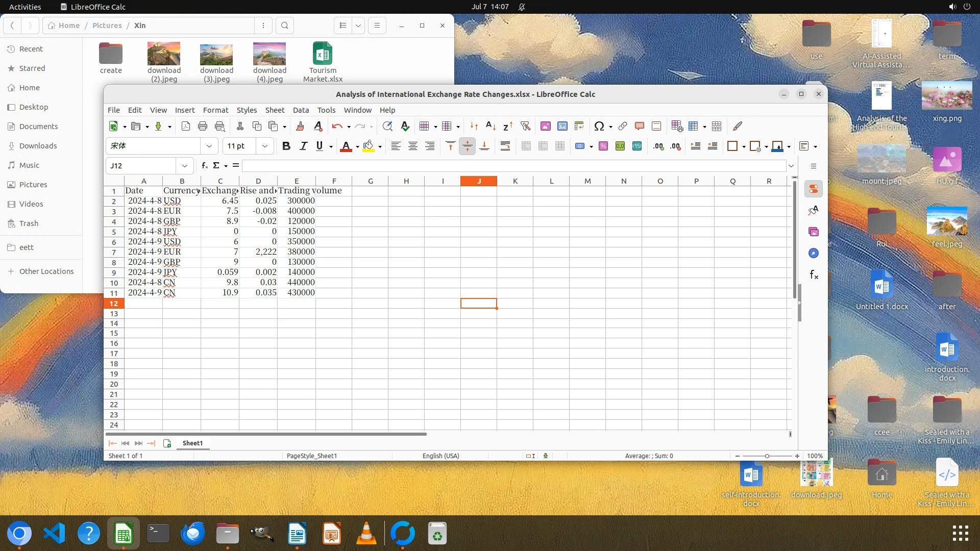Viewport: 980px width, 551px height.
Task: Toggle italic formatting
Action: coord(303,146)
